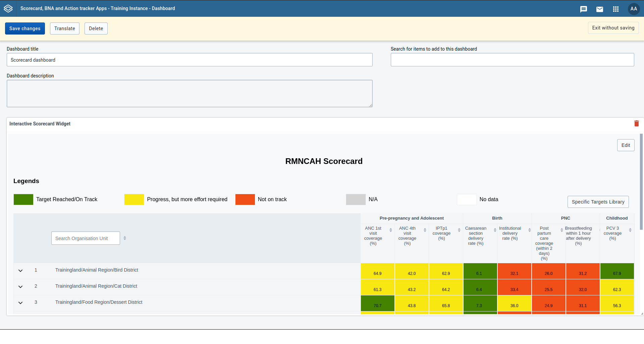644x344 pixels.
Task: Click the Dashboard description text area
Action: click(190, 94)
